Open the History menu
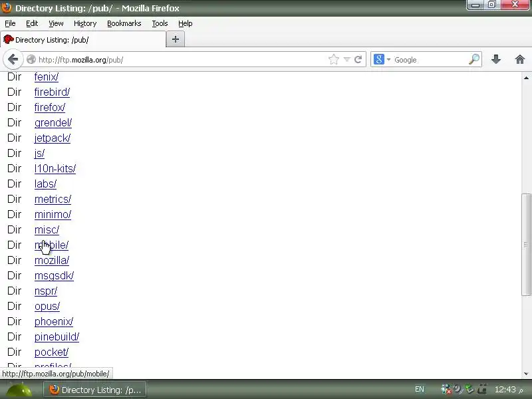Screen dimensions: 532x399 [85, 23]
